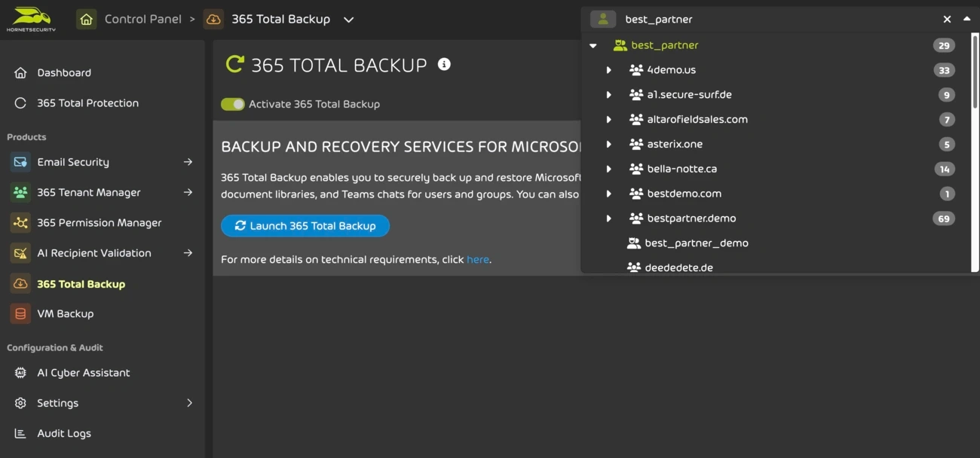Collapse the best_partner tree node

click(x=593, y=44)
